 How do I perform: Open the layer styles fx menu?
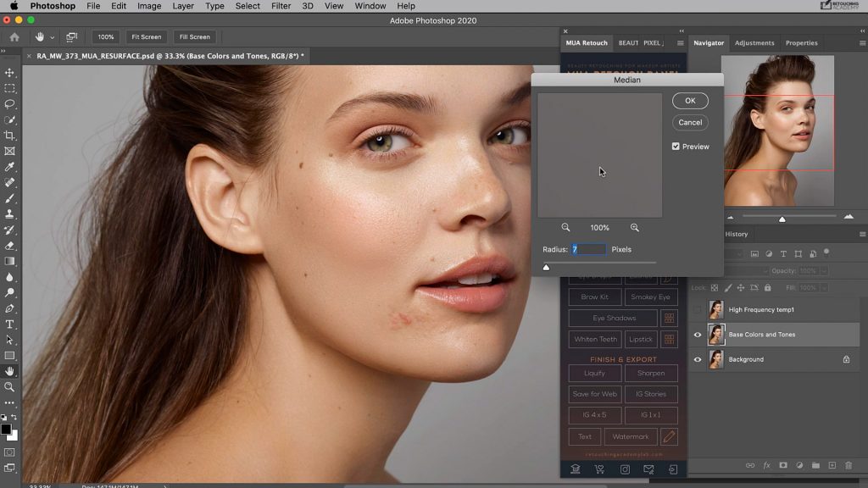click(766, 465)
